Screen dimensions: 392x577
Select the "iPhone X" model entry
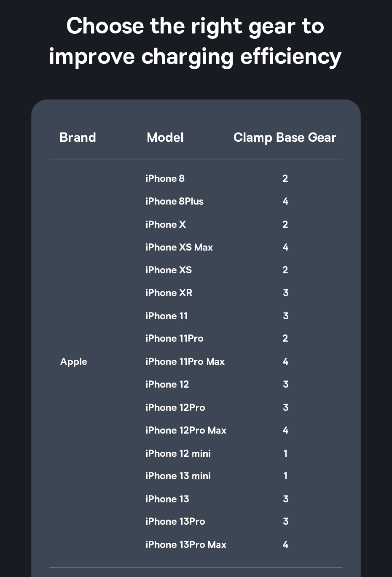coord(165,224)
